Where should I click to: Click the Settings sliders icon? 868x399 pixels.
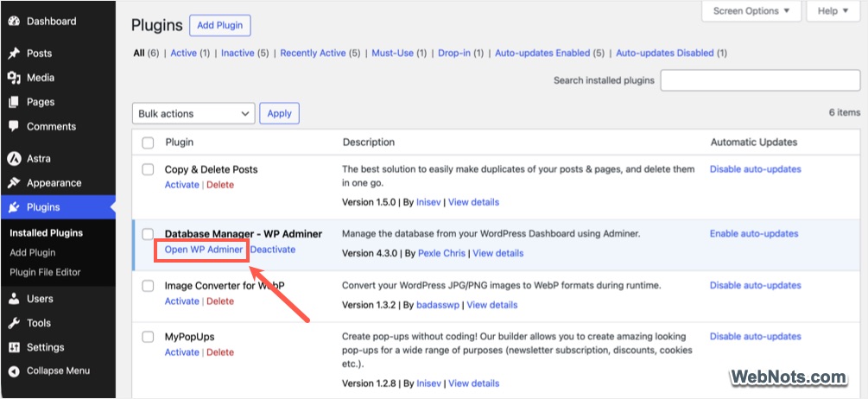(x=14, y=347)
